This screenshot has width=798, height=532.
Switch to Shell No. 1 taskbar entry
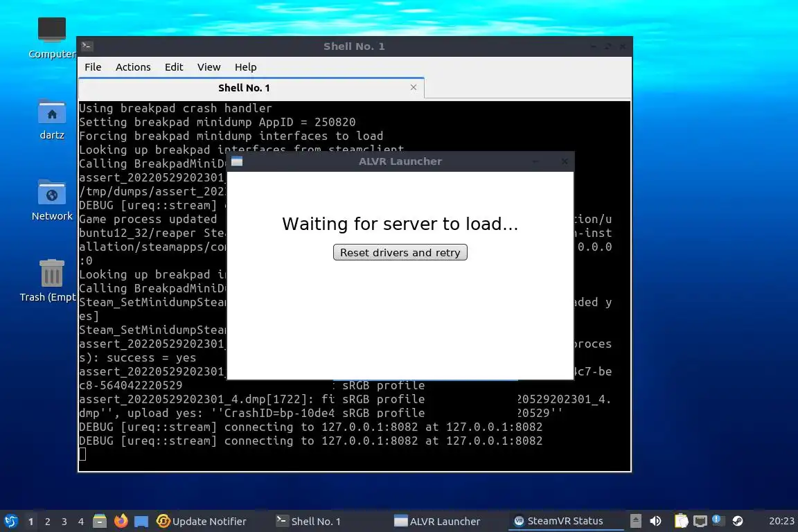pos(308,522)
